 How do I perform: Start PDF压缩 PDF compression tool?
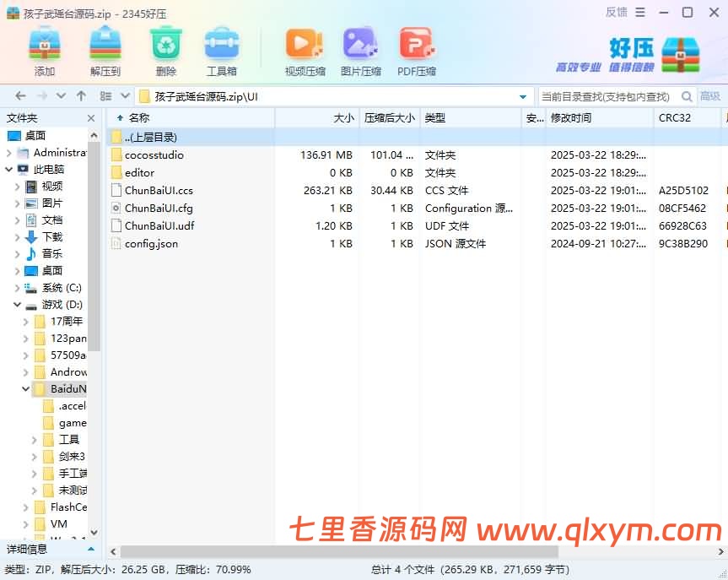pos(416,49)
